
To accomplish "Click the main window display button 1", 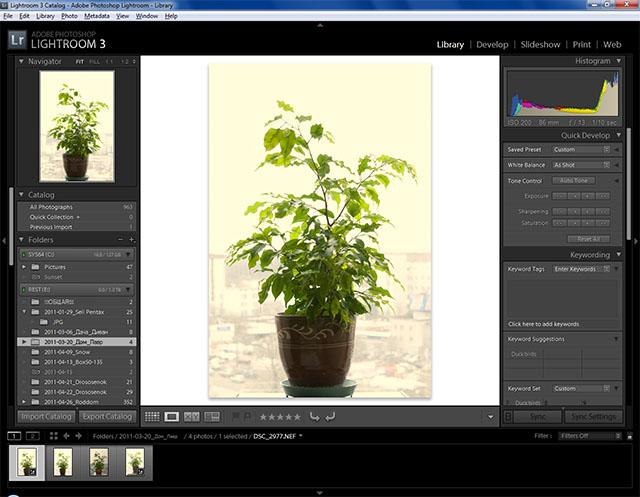I will pos(14,436).
